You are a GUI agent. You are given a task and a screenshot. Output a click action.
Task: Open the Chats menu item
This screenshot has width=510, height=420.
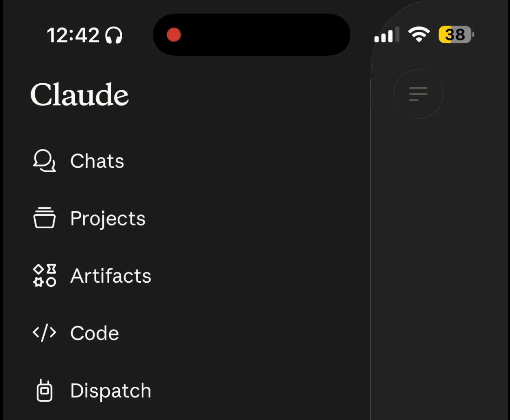point(97,161)
